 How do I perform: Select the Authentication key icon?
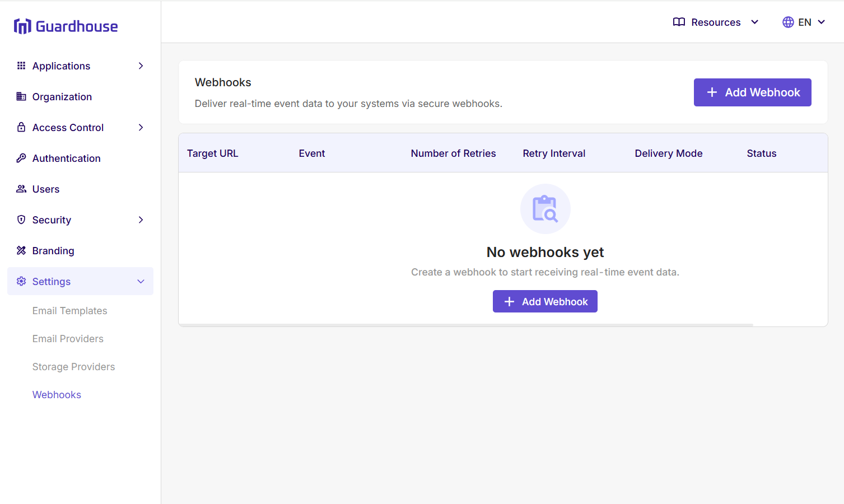pos(21,158)
